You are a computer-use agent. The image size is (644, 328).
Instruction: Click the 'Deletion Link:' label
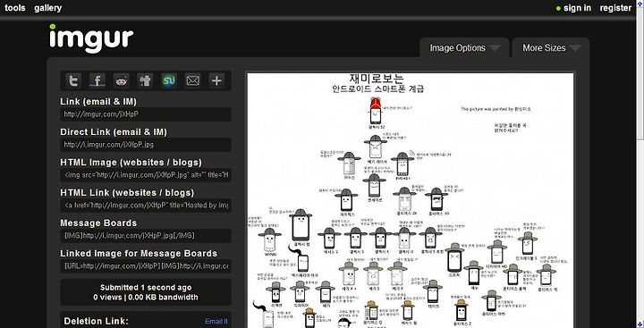coord(96,321)
